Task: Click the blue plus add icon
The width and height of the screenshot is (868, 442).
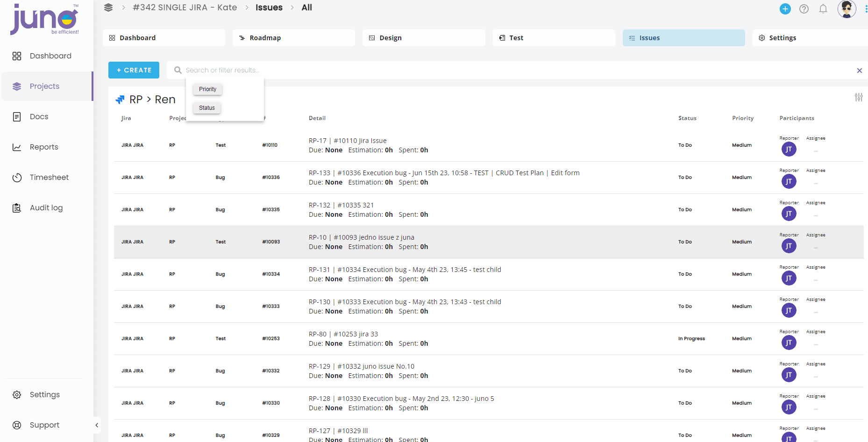Action: click(785, 9)
